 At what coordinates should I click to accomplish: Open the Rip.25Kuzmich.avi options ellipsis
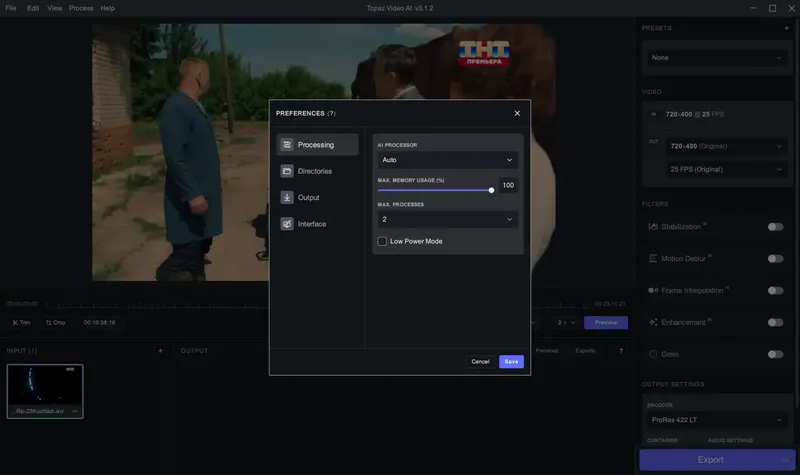(75, 411)
